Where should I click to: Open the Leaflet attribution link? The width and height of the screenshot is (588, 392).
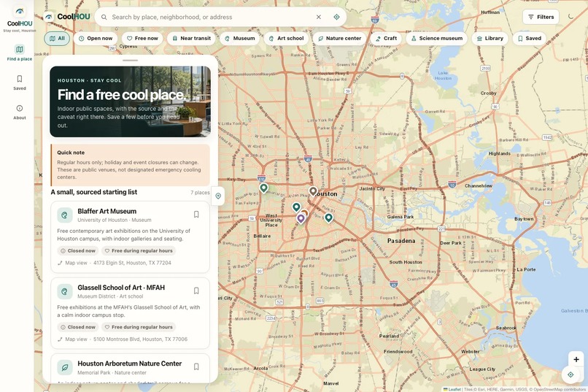tap(452, 389)
